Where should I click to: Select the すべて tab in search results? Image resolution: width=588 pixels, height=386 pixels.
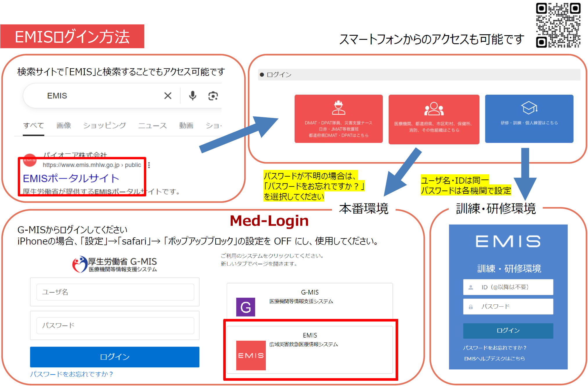(x=33, y=125)
